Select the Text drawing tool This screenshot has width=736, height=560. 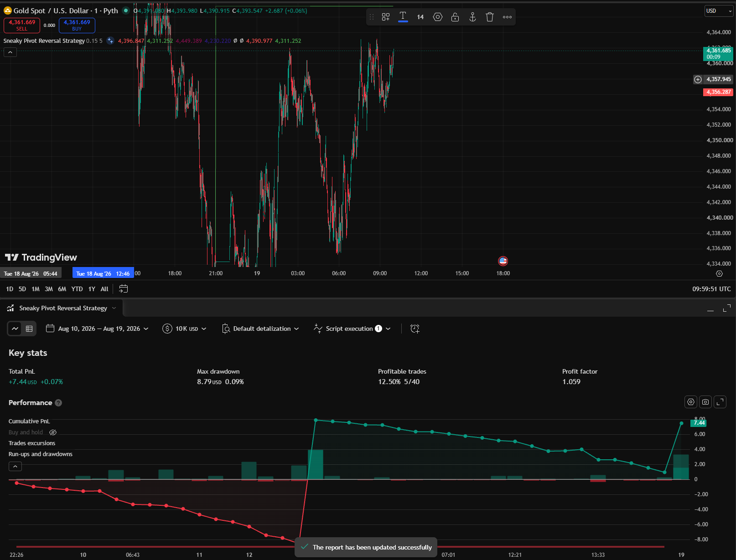(403, 17)
